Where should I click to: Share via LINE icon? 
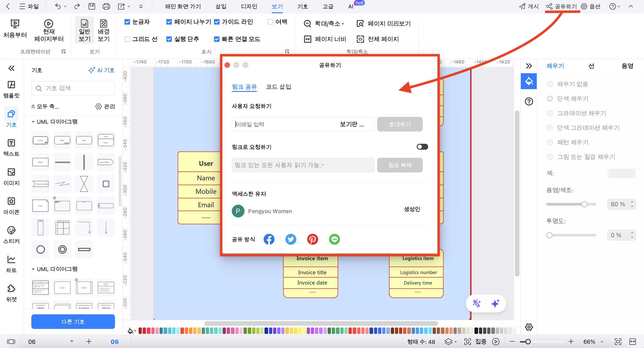pos(334,239)
